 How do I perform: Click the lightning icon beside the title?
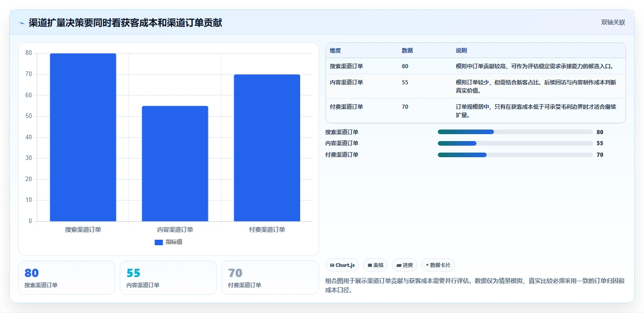(x=22, y=23)
